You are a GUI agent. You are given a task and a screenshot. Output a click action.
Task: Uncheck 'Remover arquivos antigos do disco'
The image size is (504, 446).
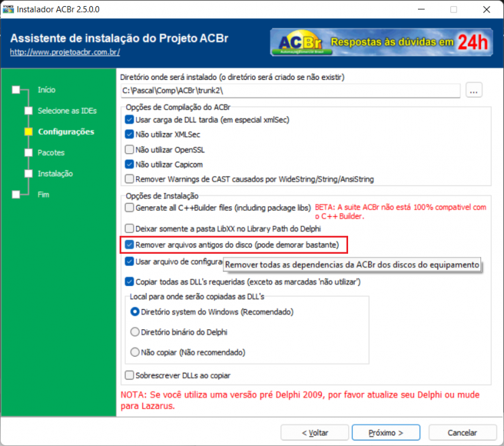(129, 245)
